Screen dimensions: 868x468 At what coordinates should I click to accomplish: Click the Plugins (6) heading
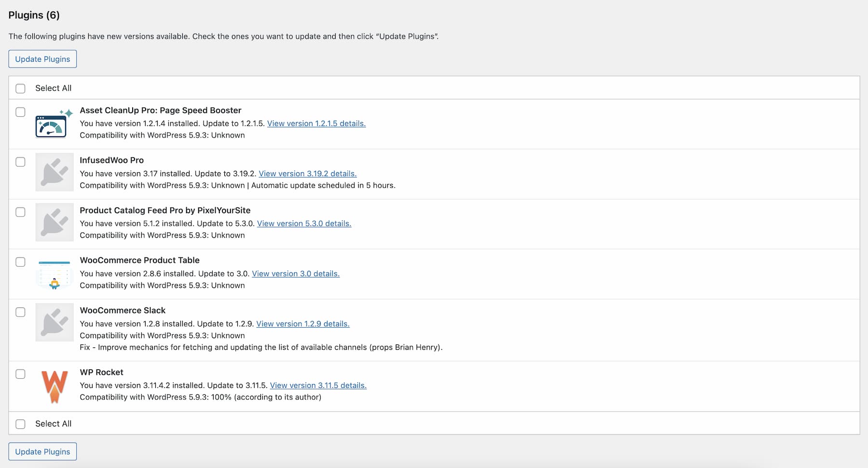(34, 15)
